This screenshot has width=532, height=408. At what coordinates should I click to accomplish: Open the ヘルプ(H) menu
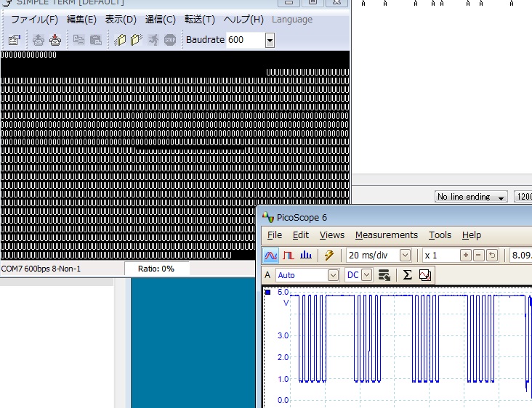(243, 20)
